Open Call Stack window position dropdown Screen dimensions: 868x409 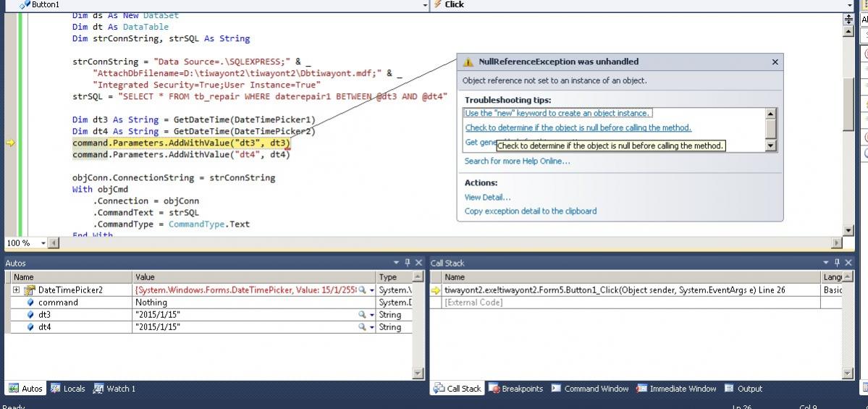pos(826,262)
